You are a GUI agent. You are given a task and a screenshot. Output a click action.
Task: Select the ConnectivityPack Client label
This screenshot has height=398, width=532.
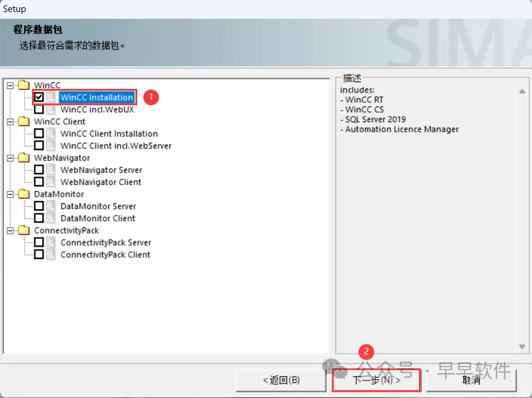coord(105,255)
